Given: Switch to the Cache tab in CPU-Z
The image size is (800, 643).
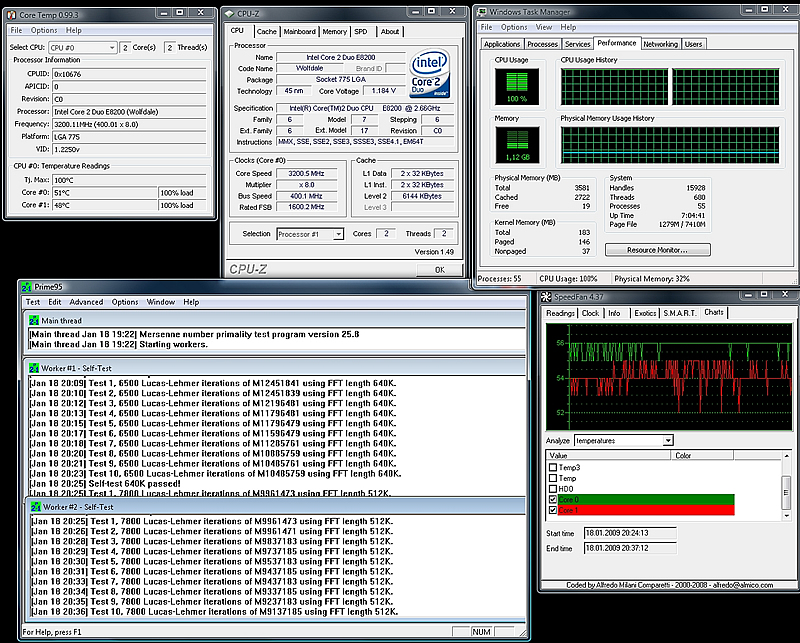Looking at the screenshot, I should pos(266,32).
